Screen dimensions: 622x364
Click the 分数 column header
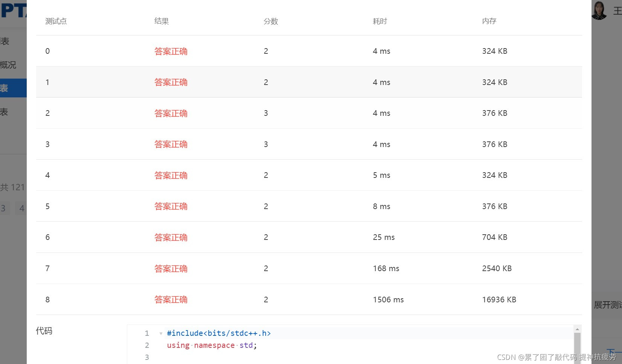pos(271,21)
